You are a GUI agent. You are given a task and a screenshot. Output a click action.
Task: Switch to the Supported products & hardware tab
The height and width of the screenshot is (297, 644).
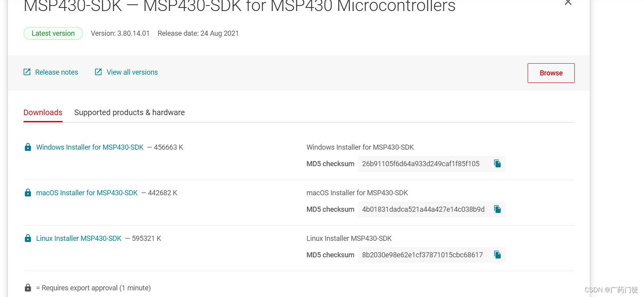click(x=129, y=112)
